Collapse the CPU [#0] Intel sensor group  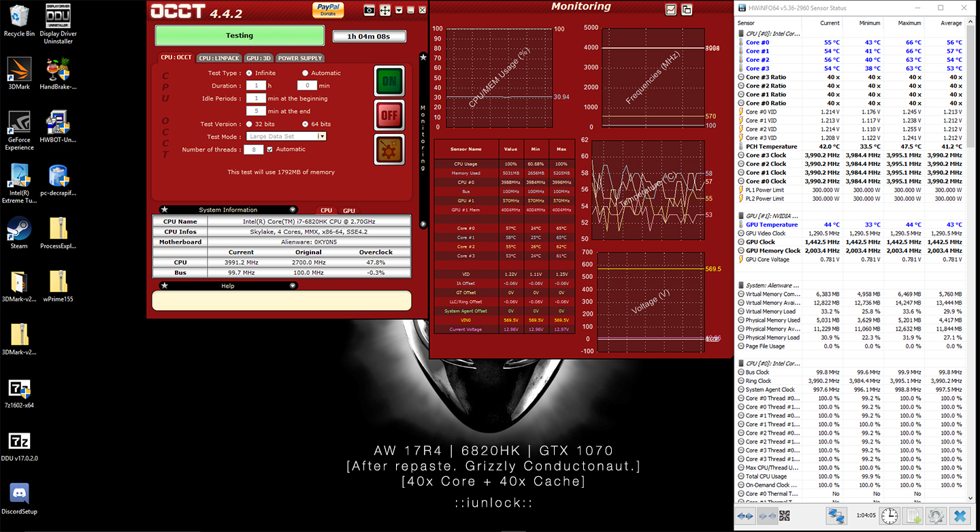click(x=740, y=33)
